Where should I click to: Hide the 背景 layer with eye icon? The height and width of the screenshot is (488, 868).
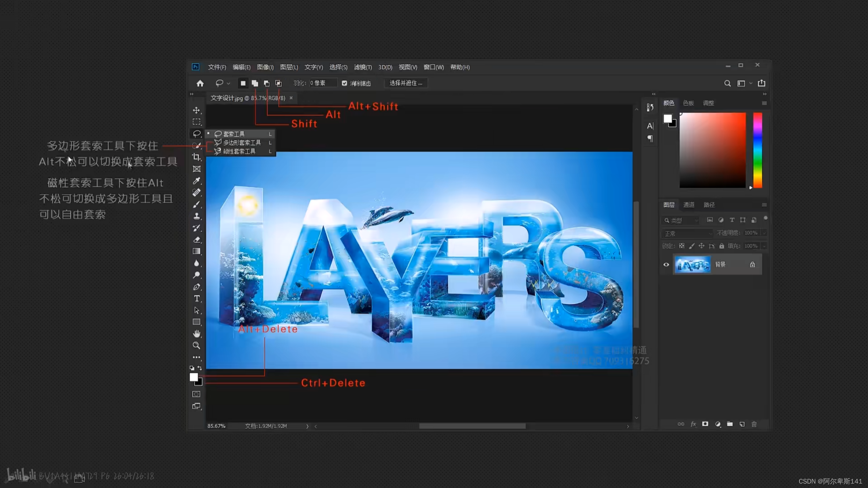click(x=666, y=265)
